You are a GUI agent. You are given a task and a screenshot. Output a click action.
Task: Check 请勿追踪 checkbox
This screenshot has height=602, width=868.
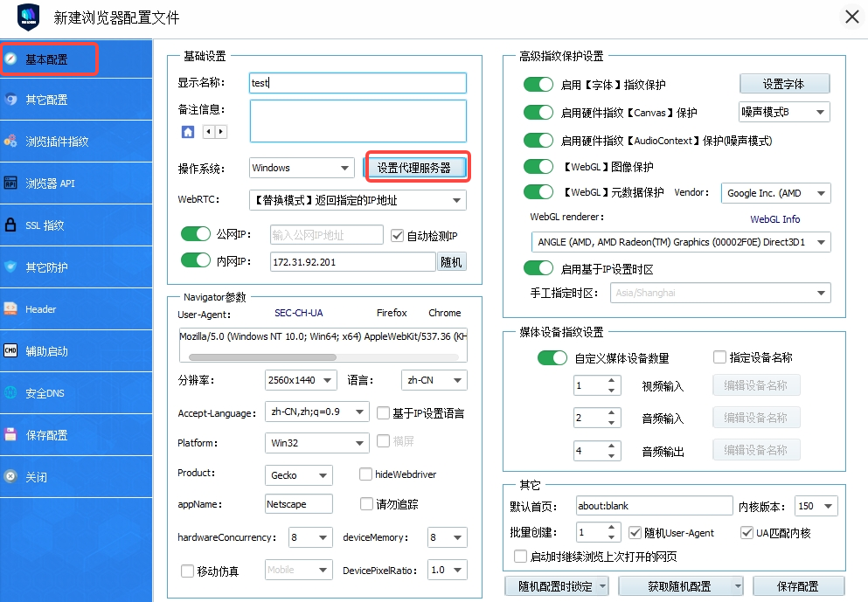pyautogui.click(x=366, y=503)
